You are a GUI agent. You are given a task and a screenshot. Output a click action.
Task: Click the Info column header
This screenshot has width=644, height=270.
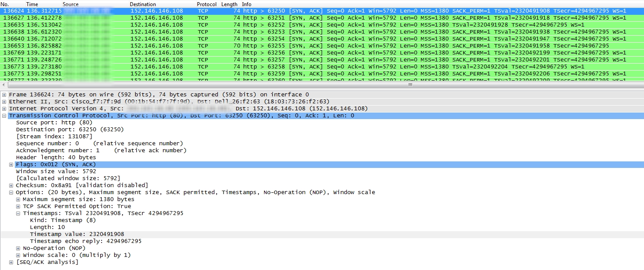pos(247,4)
